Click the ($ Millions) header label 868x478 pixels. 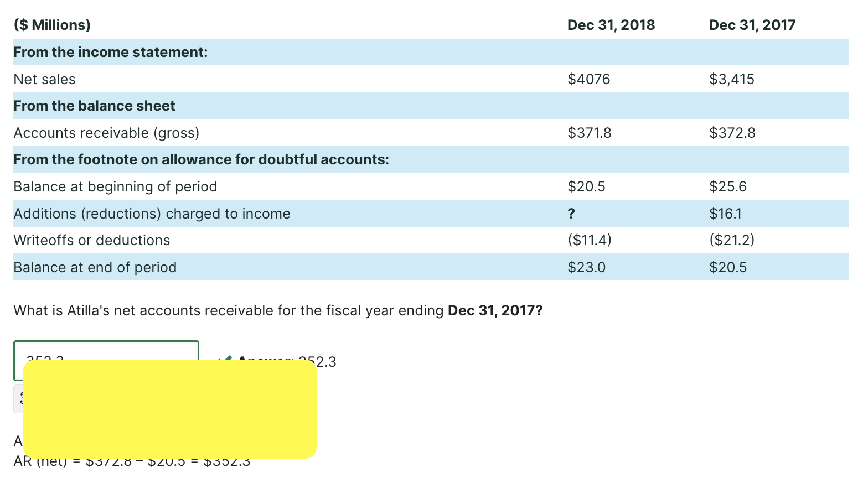pyautogui.click(x=52, y=25)
